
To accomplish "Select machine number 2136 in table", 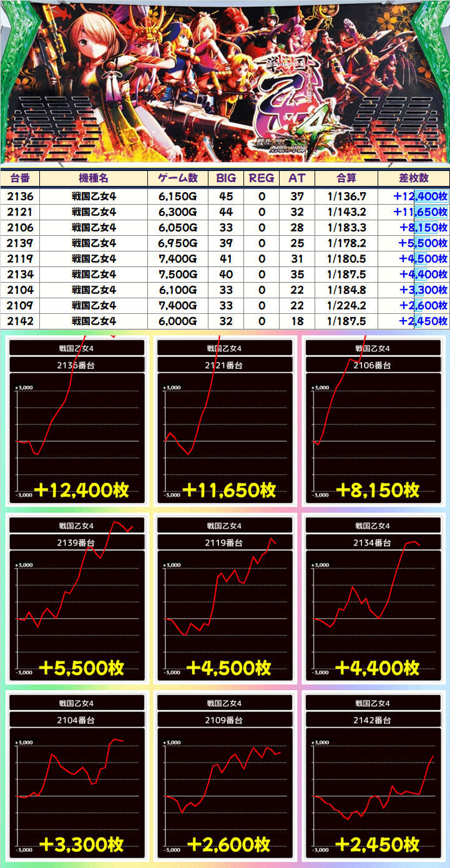I will point(20,197).
